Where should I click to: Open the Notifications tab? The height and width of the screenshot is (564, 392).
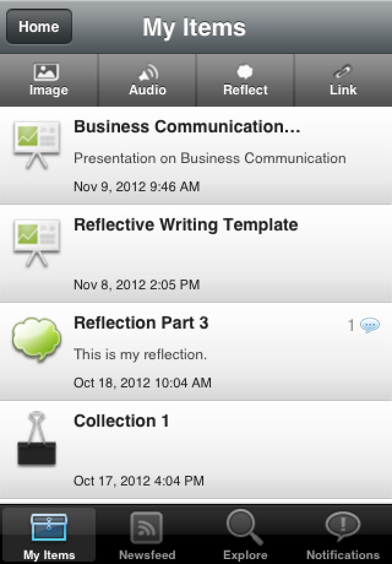tap(343, 535)
